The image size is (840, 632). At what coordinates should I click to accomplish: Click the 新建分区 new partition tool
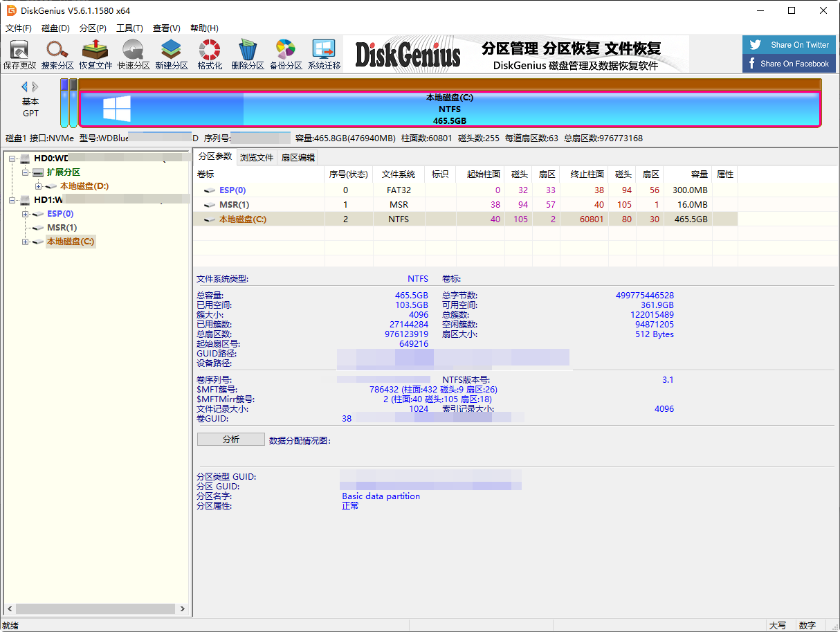(x=171, y=53)
